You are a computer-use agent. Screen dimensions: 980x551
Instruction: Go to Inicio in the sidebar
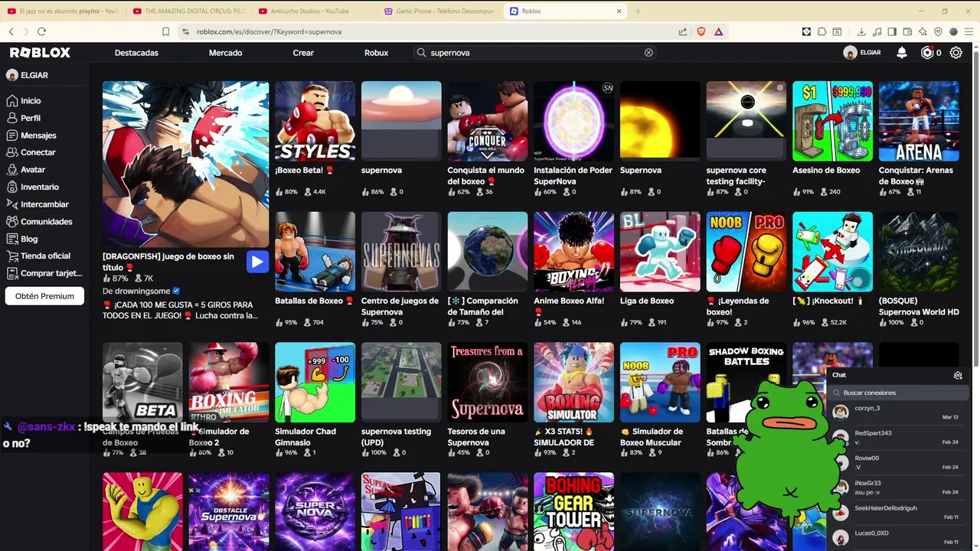tap(43, 101)
